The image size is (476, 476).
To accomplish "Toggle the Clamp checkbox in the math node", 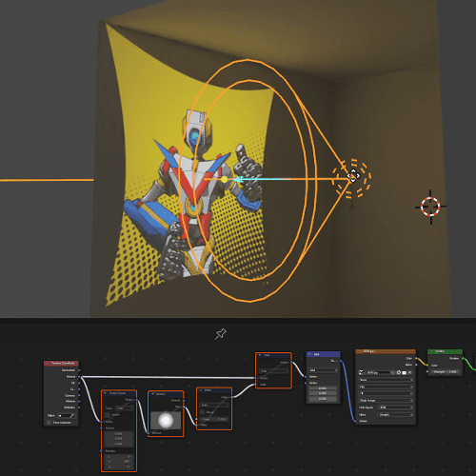I will click(202, 412).
